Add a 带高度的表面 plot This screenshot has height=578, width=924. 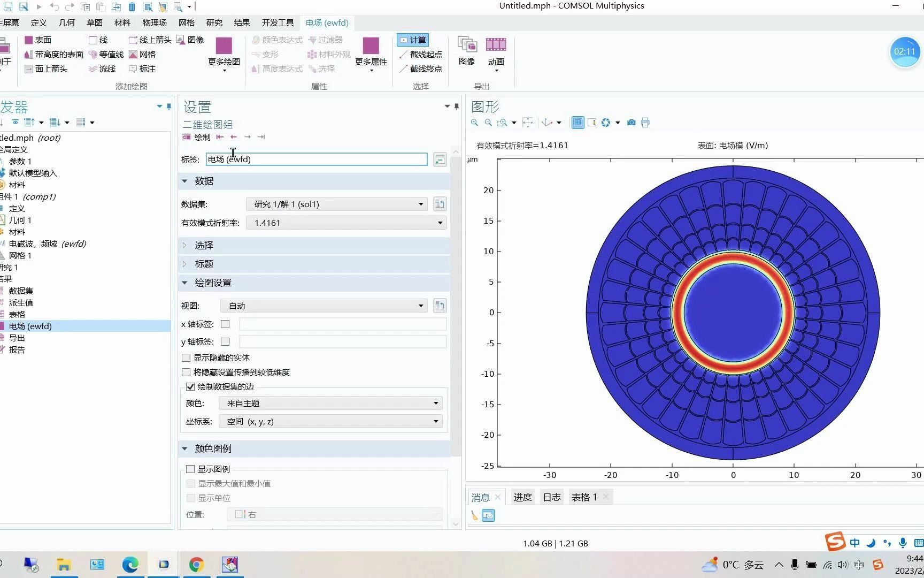pyautogui.click(x=53, y=55)
